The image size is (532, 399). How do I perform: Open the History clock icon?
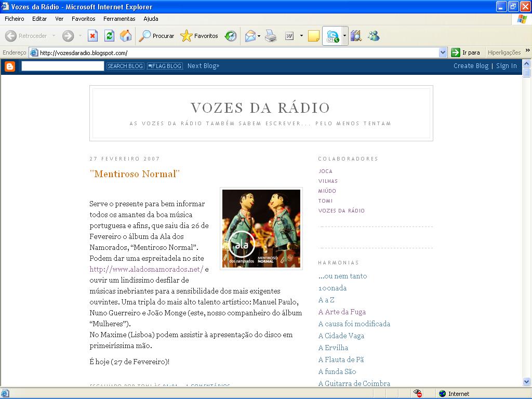tap(231, 36)
